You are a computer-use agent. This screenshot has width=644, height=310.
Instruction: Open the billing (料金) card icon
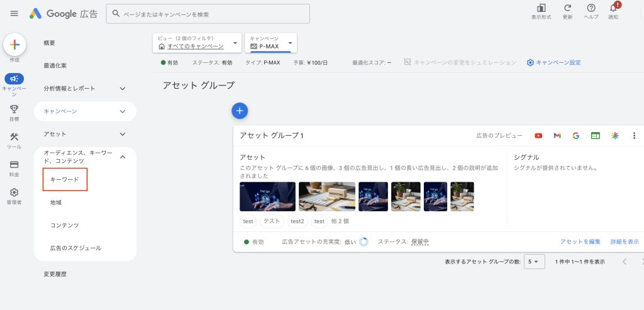[14, 165]
